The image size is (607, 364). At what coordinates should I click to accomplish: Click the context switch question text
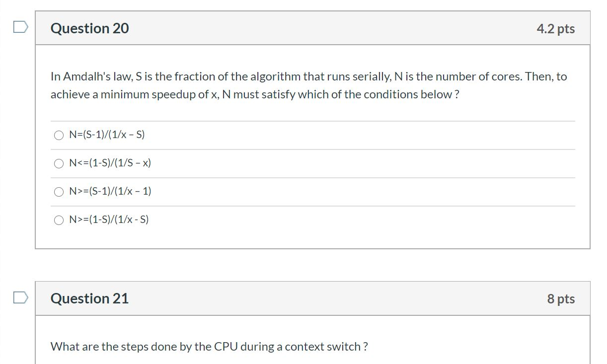(209, 346)
